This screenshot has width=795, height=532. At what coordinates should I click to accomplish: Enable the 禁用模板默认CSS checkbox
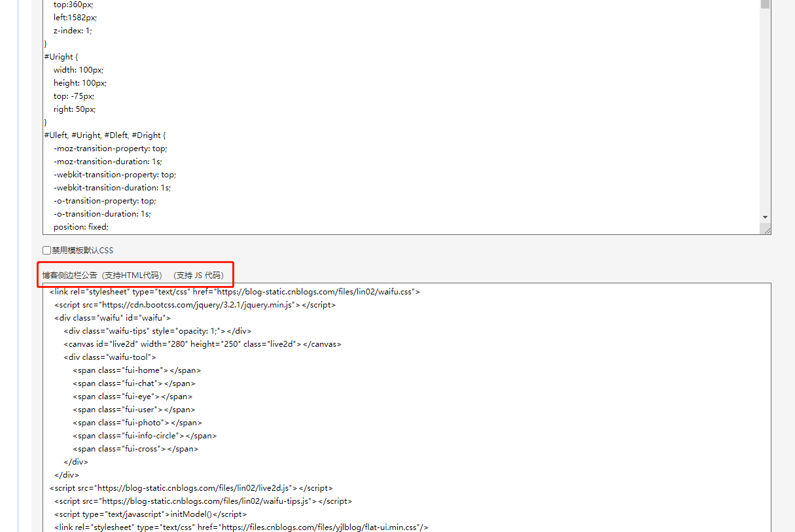point(46,250)
